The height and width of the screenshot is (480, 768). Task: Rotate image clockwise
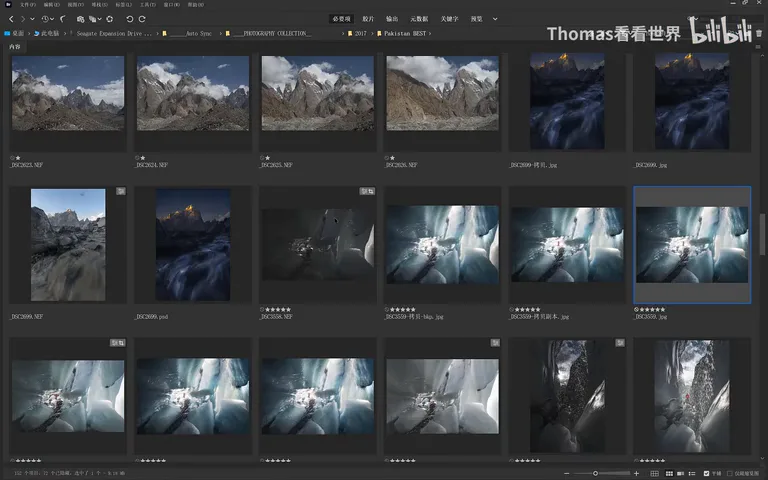142,19
